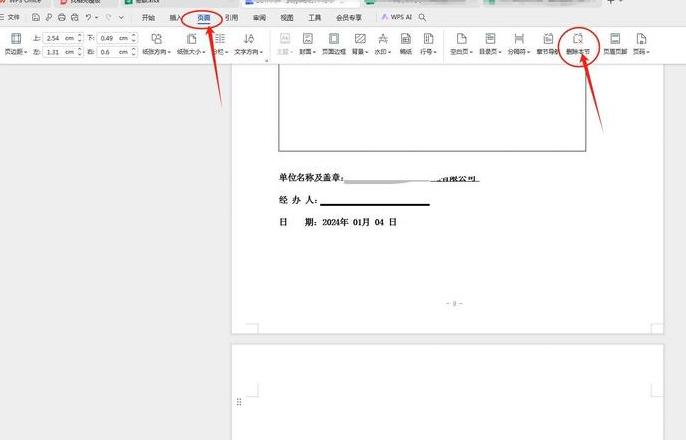Screen dimensions: 686x440
Task: Open the 纸张大小 paper size dropdown
Action: pos(191,44)
